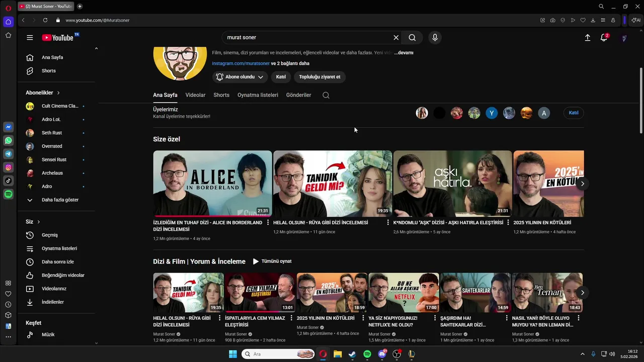The image size is (644, 362).
Task: Show next videos in Dizi & Film row
Action: [x=582, y=293]
